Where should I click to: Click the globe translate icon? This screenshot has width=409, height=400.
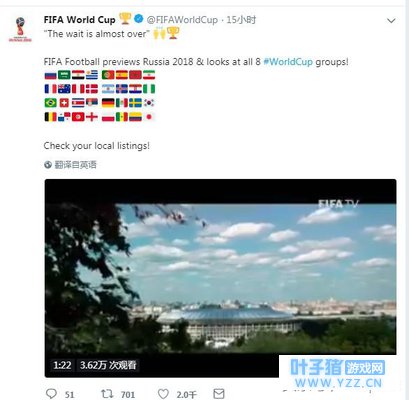coord(48,165)
